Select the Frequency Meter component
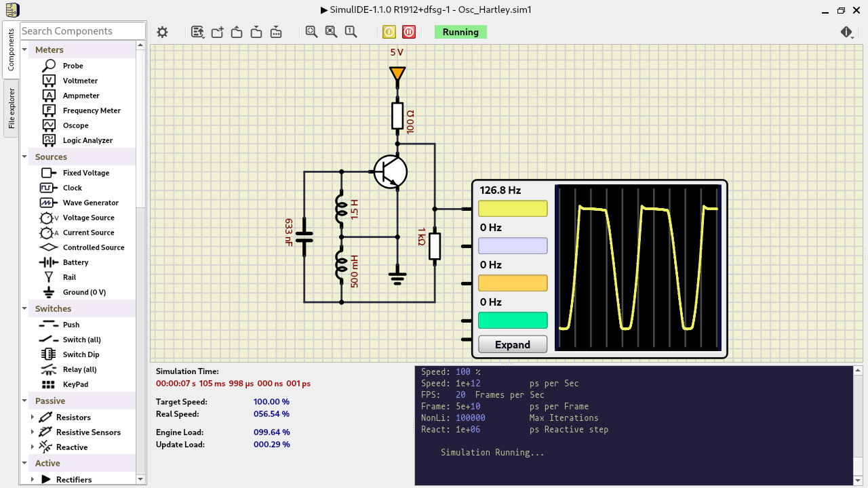 (x=92, y=110)
